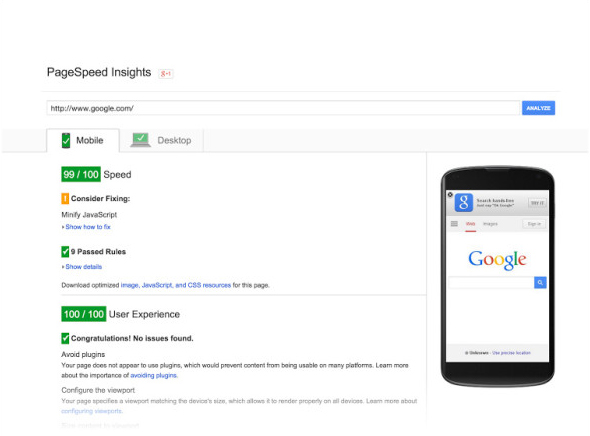Click the mobile phone icon in Mobile tab
This screenshot has width=590, height=436.
pyautogui.click(x=66, y=140)
